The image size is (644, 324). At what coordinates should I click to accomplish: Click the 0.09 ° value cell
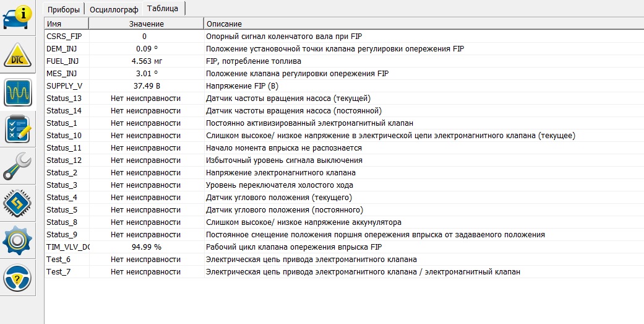coord(147,48)
